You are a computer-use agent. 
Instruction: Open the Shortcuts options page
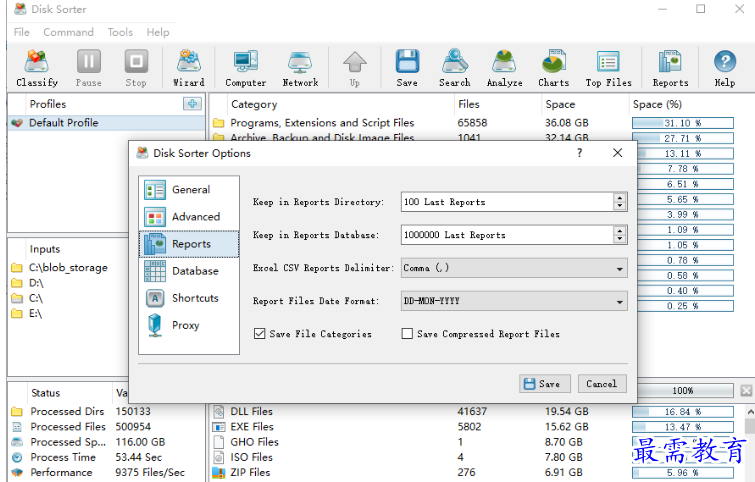pyautogui.click(x=189, y=298)
